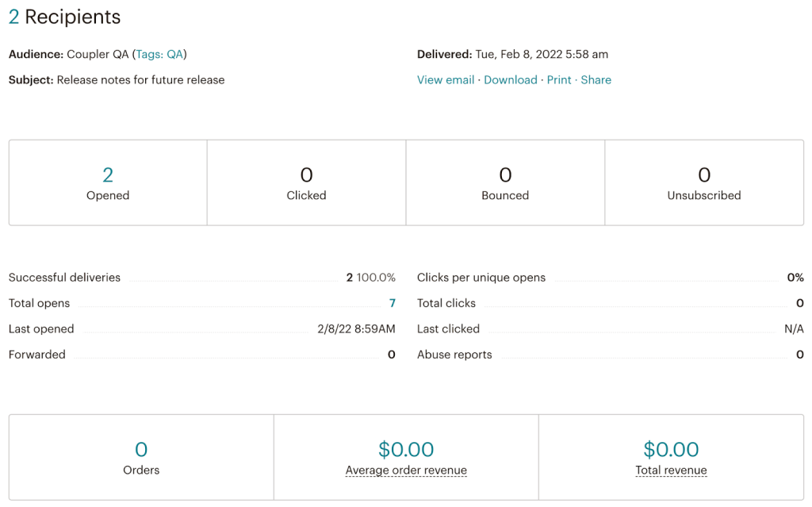
Task: Select the Clicked stat card
Action: (x=306, y=182)
